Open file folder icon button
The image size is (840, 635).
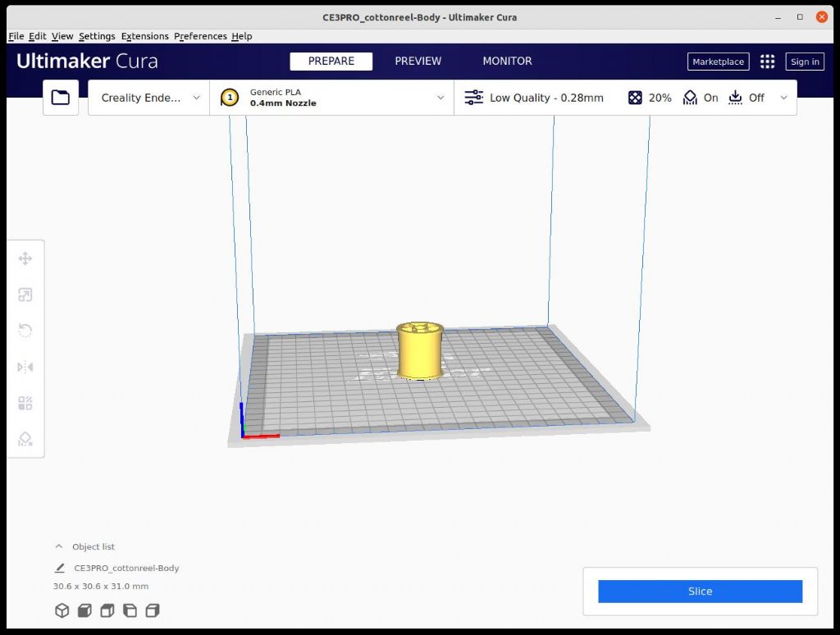coord(61,98)
